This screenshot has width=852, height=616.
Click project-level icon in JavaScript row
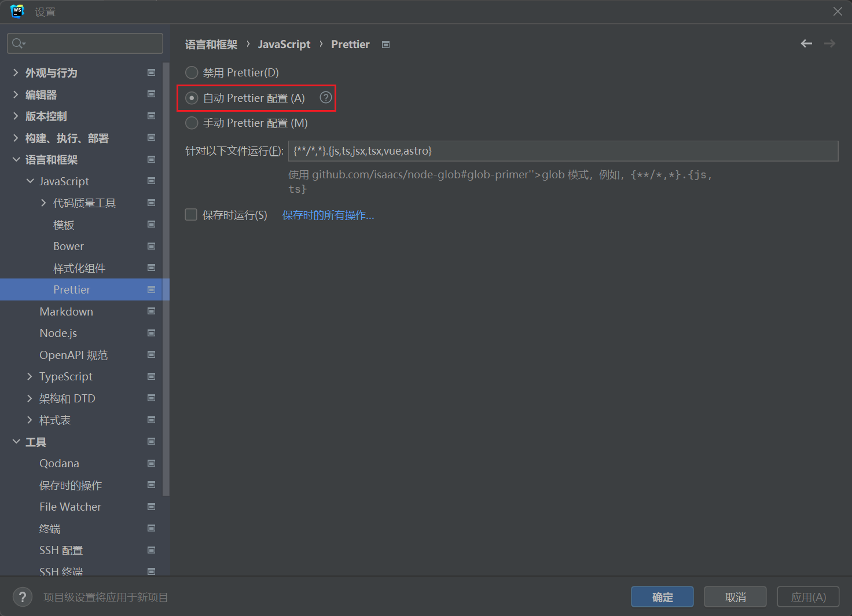pos(152,181)
